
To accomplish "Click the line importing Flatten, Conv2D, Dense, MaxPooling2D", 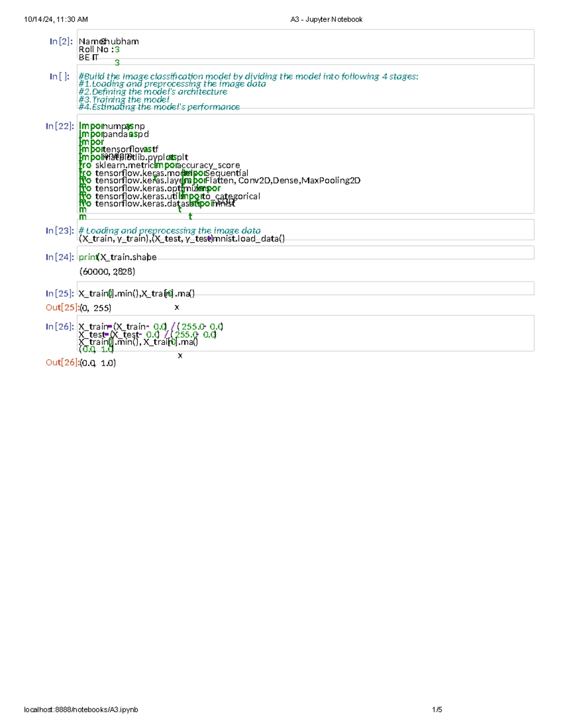I will click(x=220, y=180).
